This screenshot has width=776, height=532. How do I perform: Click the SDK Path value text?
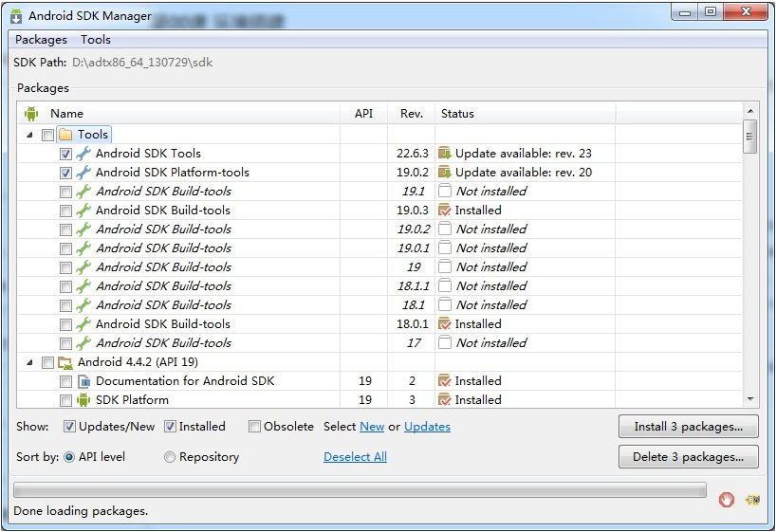coord(142,63)
